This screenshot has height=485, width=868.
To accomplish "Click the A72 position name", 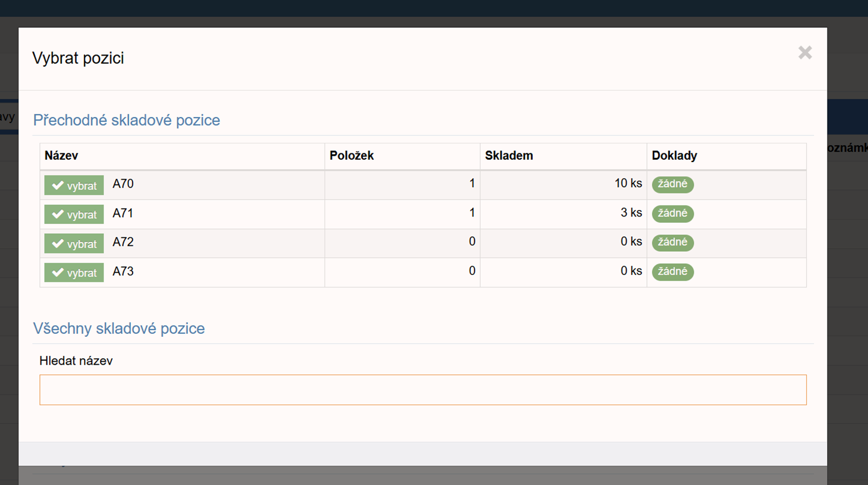I will (123, 242).
